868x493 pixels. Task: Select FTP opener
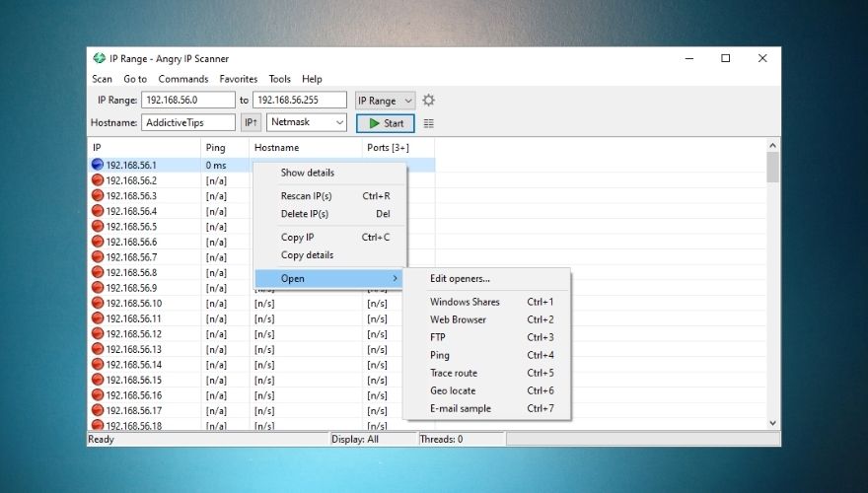tap(487, 337)
